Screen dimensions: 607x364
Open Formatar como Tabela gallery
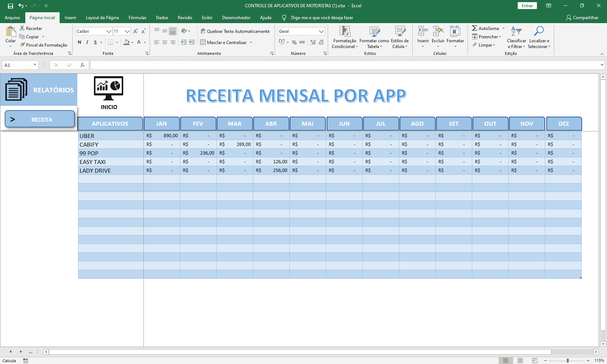pos(374,37)
